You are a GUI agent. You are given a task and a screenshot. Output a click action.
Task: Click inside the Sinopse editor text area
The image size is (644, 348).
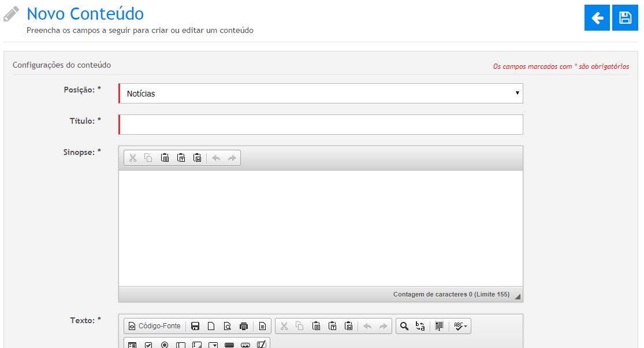click(x=321, y=228)
